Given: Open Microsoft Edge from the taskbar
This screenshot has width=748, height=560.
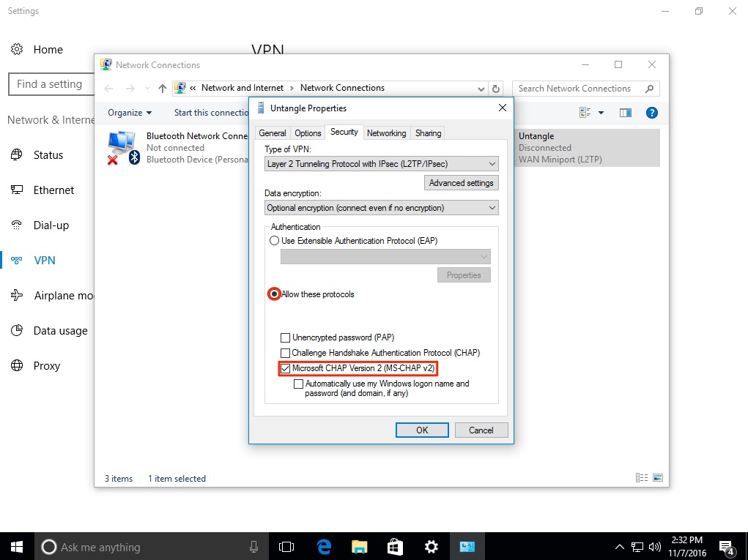Looking at the screenshot, I should click(323, 547).
